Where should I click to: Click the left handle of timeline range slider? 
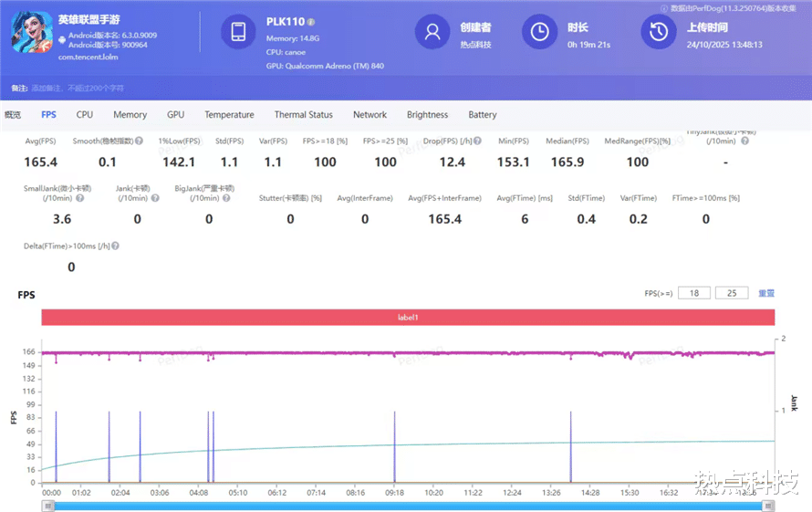pyautogui.click(x=47, y=506)
